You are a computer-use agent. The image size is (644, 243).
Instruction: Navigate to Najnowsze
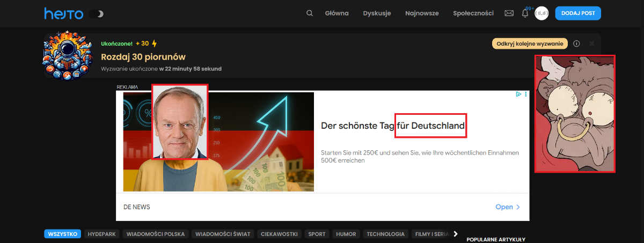(x=422, y=13)
